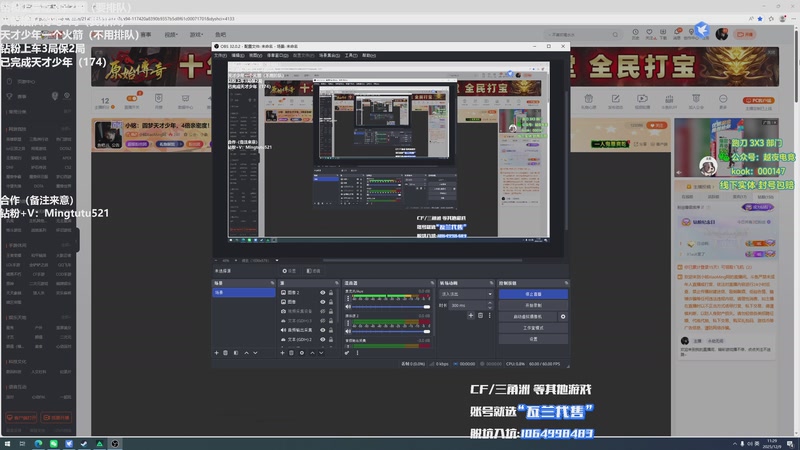Toggle lock on 文本 (GDI+) 2 source

pos(331,339)
